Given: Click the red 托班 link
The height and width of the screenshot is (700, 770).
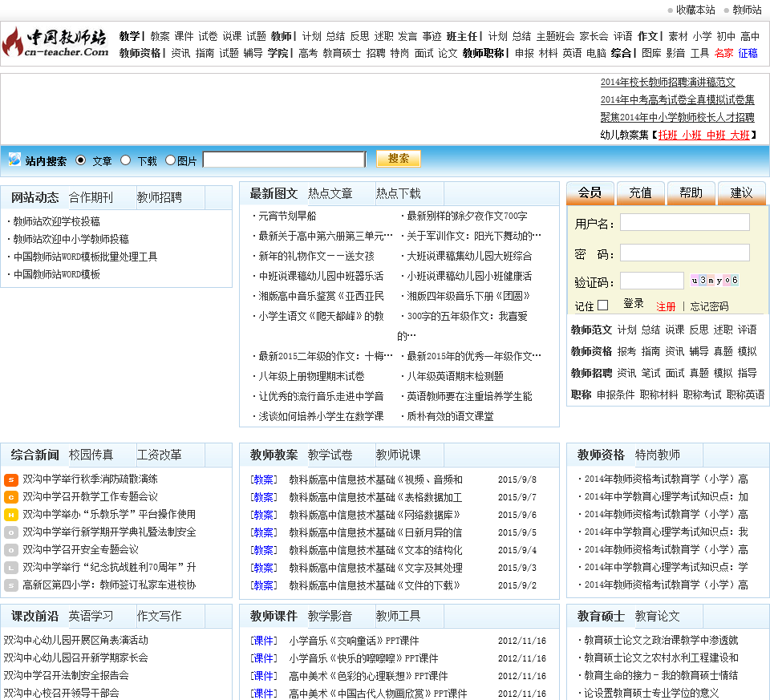Looking at the screenshot, I should tap(668, 135).
